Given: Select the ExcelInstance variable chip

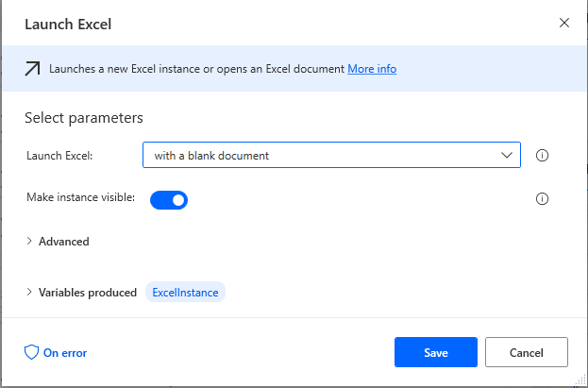Looking at the screenshot, I should tap(185, 293).
